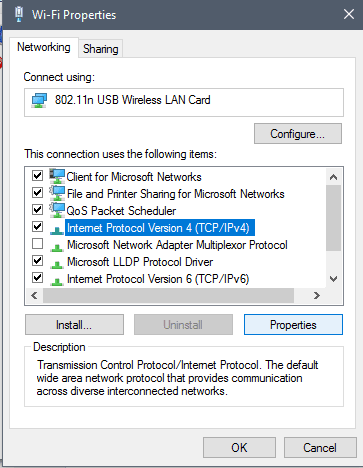Click the Microsoft LLDP Protocol Driver icon
363x468 pixels.
57,264
